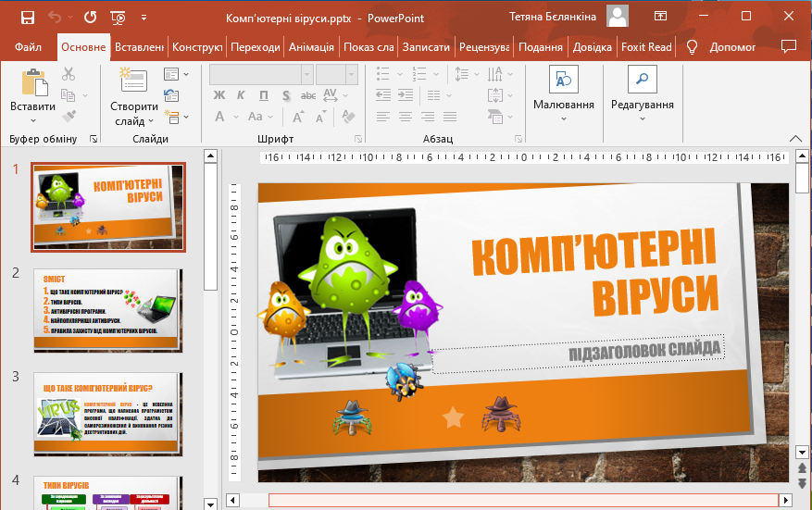This screenshot has width=812, height=510.
Task: Increase list indent level icon
Action: click(x=406, y=95)
